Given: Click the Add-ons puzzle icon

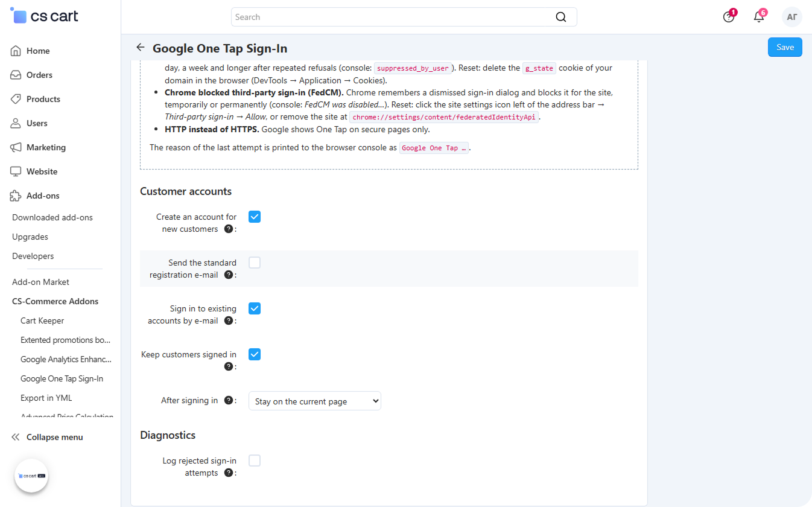Looking at the screenshot, I should pyautogui.click(x=16, y=196).
